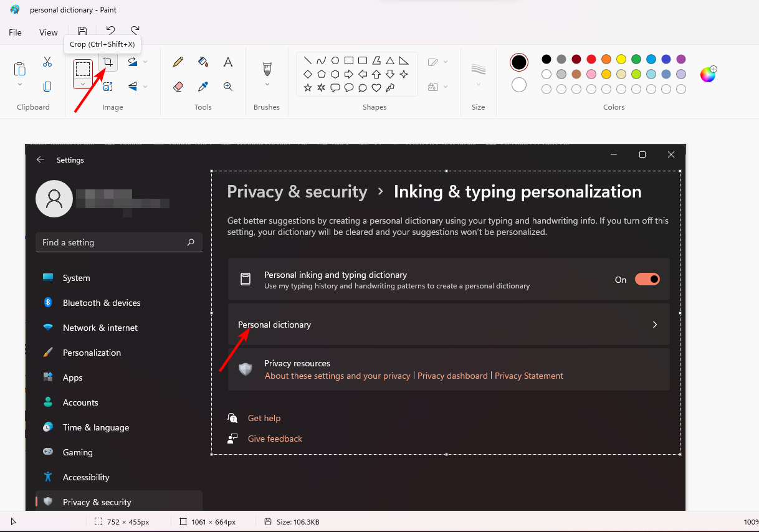Pick the Curve shape
Viewport: 759px width, 532px height.
coord(322,60)
